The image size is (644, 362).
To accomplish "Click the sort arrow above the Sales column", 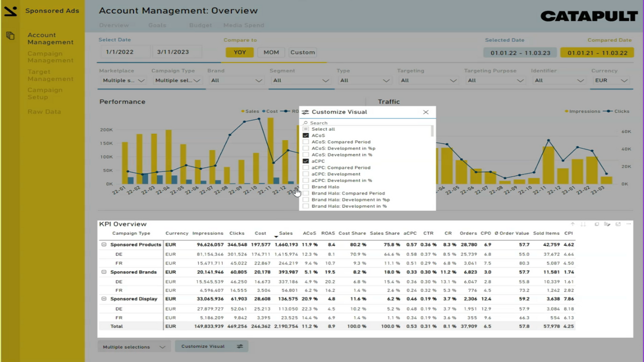I will click(x=276, y=237).
